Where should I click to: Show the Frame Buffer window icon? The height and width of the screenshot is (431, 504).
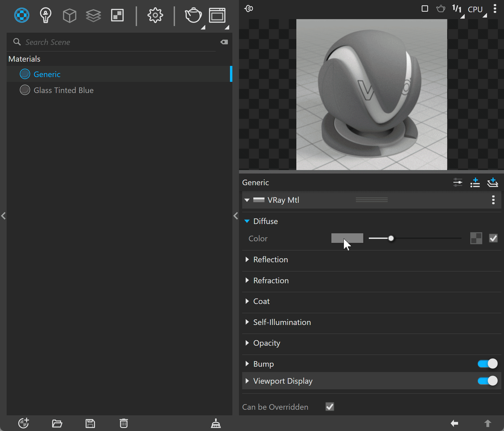[x=217, y=15]
